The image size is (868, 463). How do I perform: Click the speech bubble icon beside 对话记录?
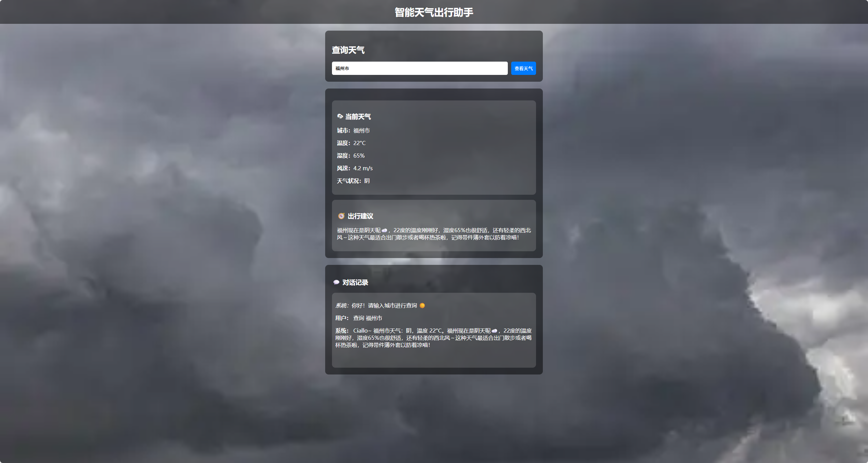pyautogui.click(x=336, y=282)
